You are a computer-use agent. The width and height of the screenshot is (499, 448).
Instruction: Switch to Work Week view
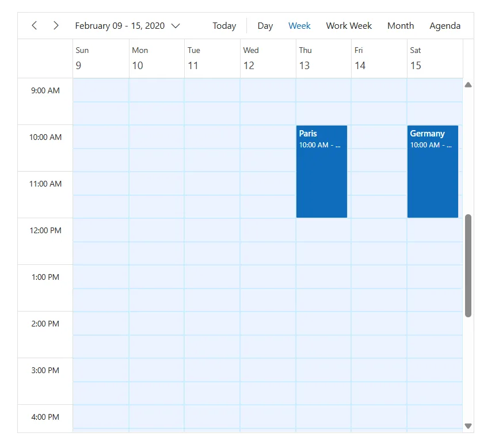click(349, 26)
